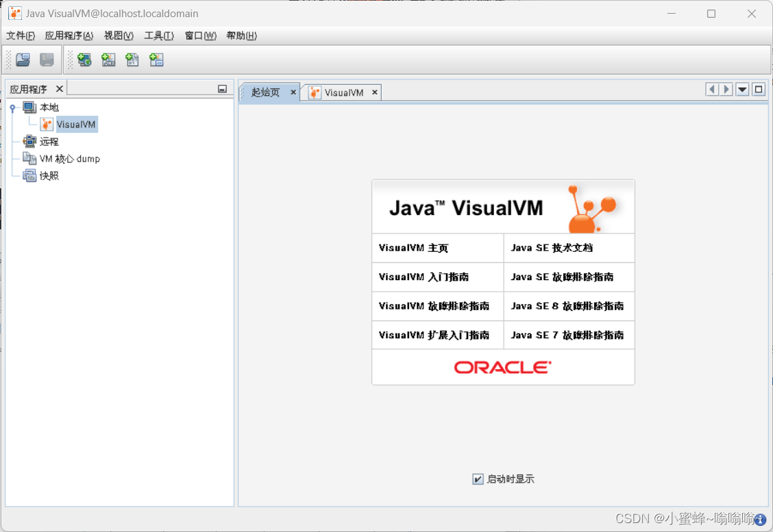The height and width of the screenshot is (532, 773).
Task: Open the Java SE 技术文档 link
Action: pos(552,248)
